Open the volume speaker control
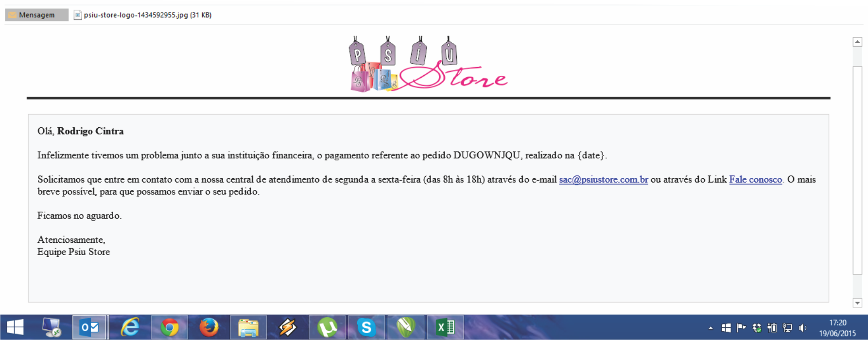 click(x=803, y=328)
